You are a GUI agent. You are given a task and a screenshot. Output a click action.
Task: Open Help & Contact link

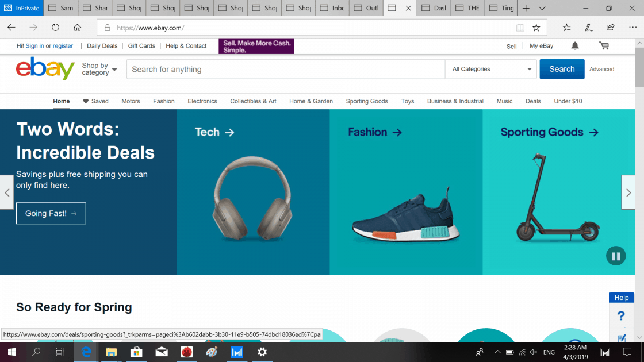coord(186,45)
